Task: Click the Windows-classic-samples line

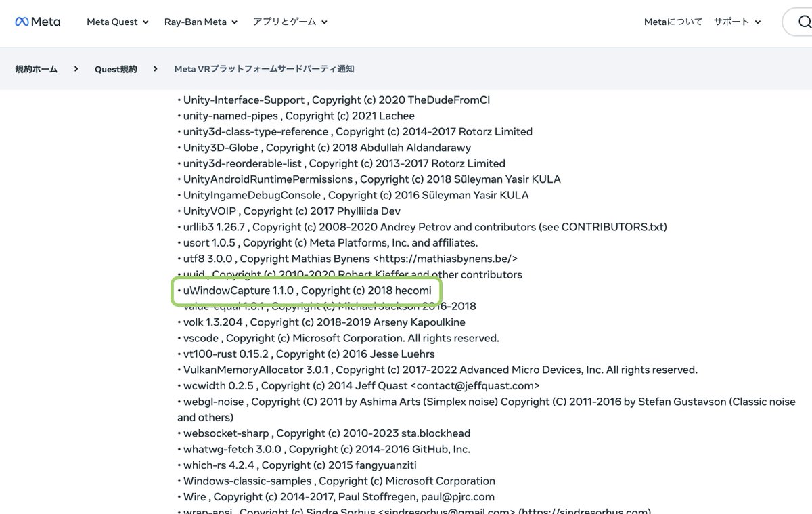Action: coord(336,481)
